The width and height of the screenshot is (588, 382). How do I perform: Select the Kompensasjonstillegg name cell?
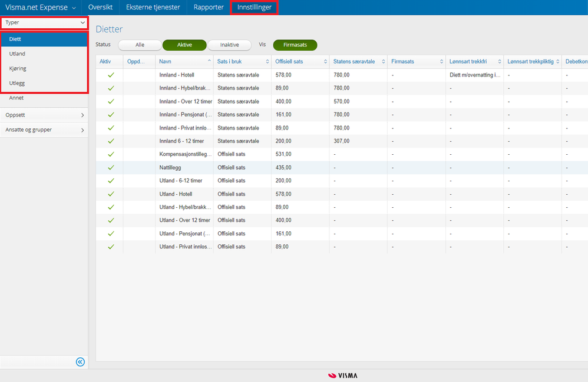185,154
